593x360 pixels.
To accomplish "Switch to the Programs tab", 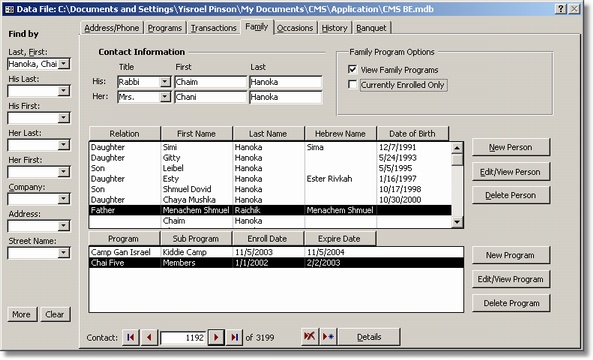I will tap(165, 28).
